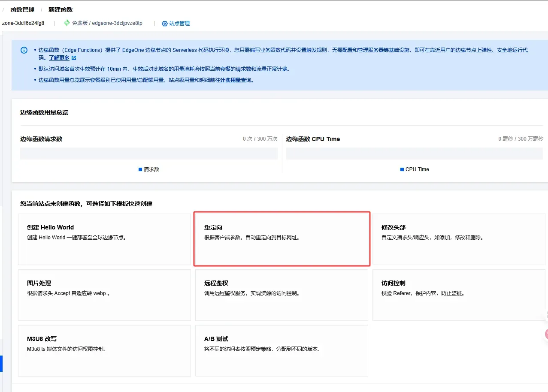Click the green 免费版 plan icon
The width and height of the screenshot is (548, 392).
[x=67, y=23]
